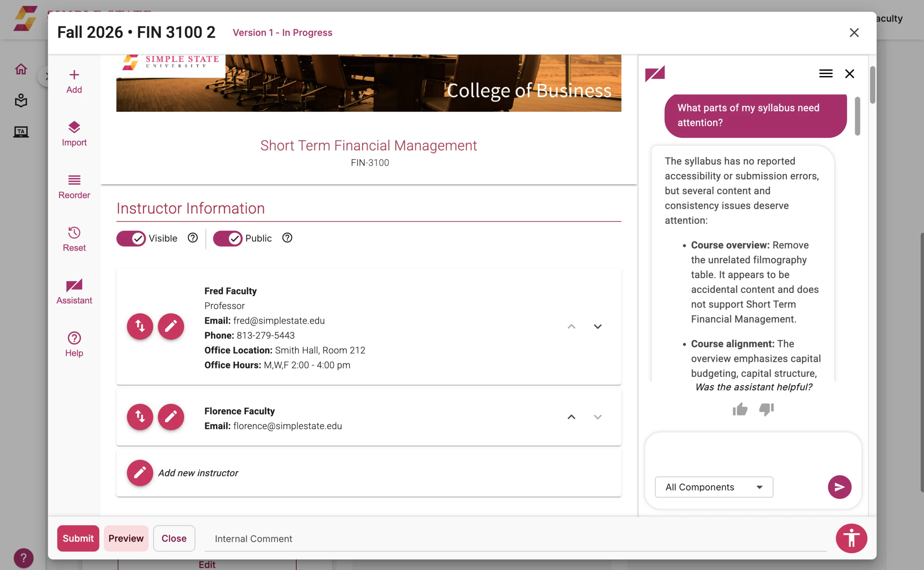Move Florence Faculty up with chevron
The image size is (924, 570).
point(571,417)
